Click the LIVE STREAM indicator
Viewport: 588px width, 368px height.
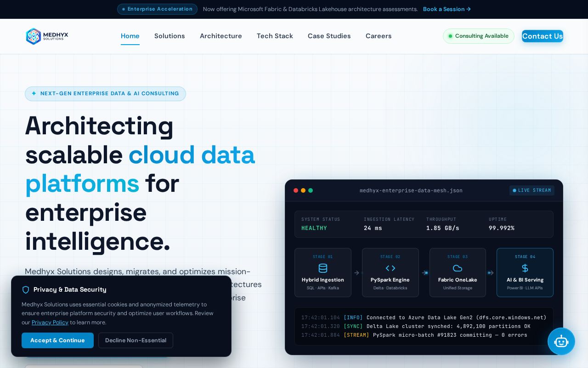[532, 190]
